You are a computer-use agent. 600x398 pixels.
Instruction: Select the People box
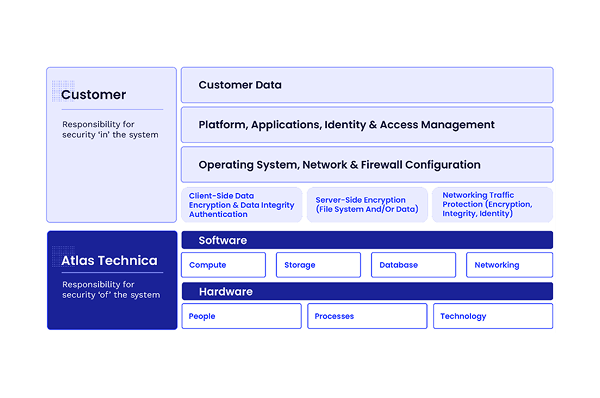(241, 316)
